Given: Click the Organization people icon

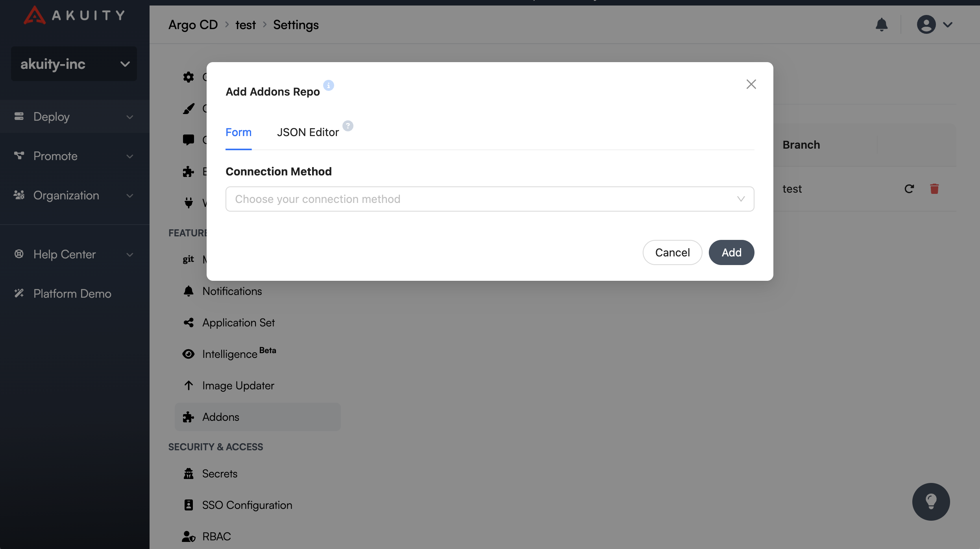Looking at the screenshot, I should tap(19, 195).
